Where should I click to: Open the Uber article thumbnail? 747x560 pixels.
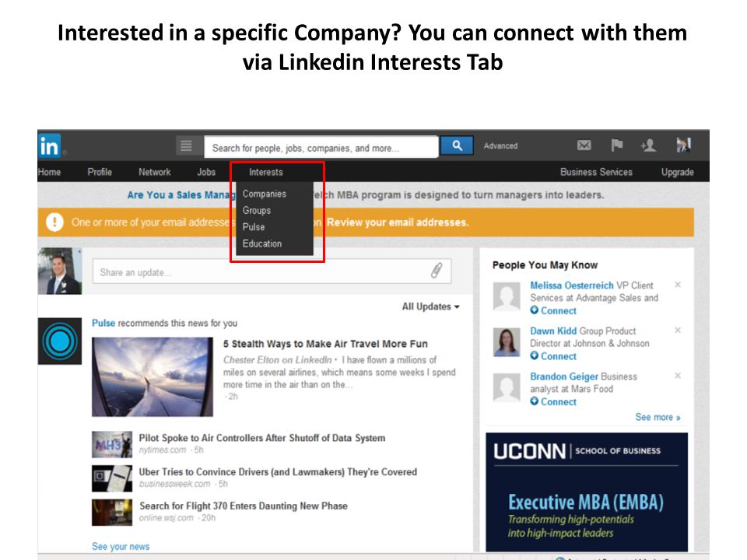point(112,478)
